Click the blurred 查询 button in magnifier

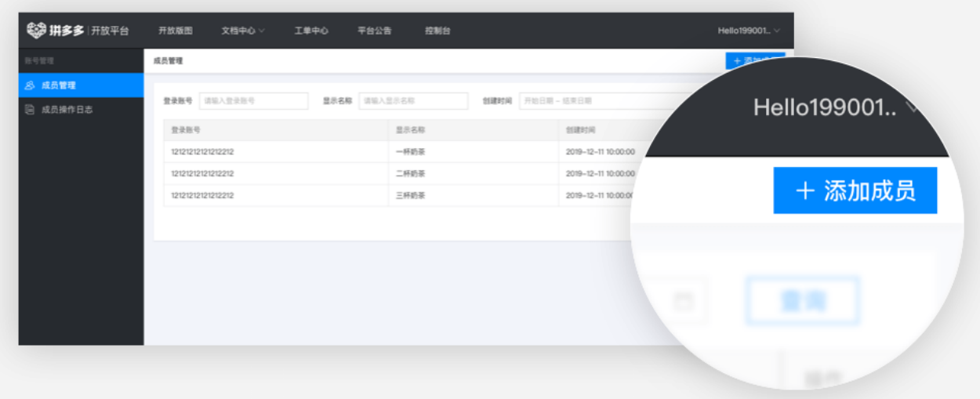802,301
